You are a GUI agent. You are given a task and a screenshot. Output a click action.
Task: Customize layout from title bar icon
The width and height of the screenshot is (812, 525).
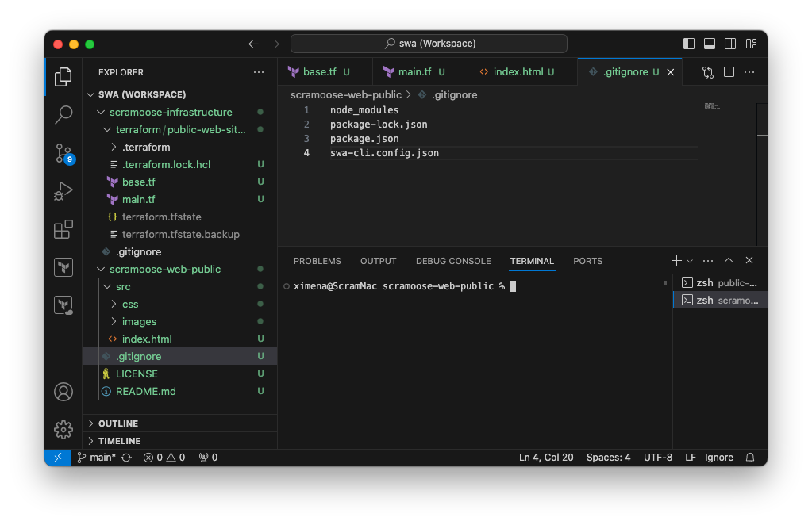tap(751, 44)
